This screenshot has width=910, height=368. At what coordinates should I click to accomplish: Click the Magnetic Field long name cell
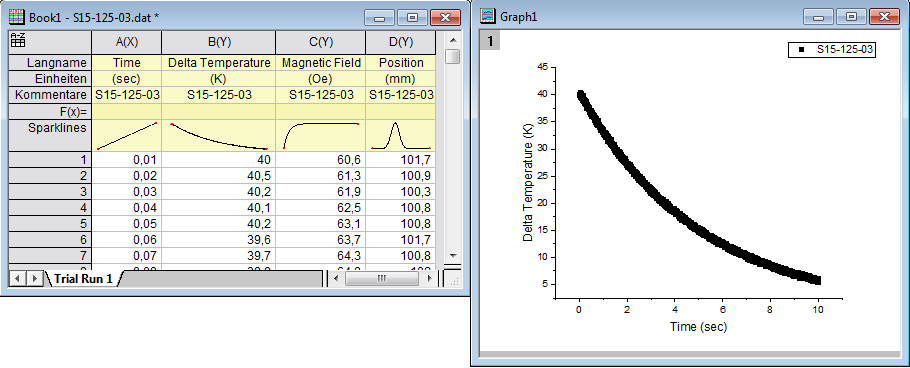[x=320, y=63]
